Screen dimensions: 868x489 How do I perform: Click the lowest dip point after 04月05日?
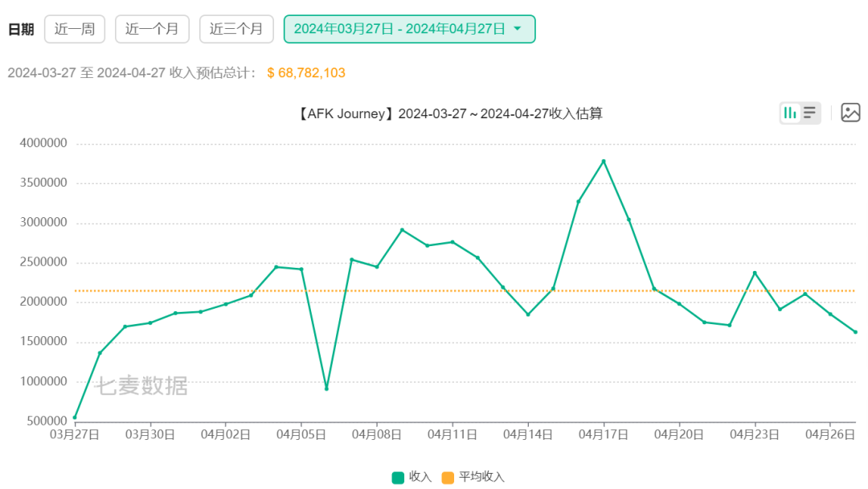click(x=326, y=388)
